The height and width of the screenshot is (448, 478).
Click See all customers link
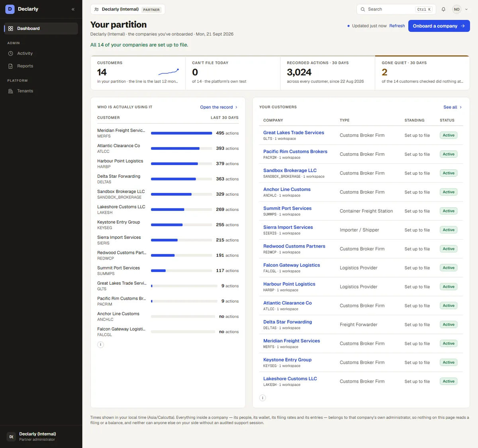[453, 107]
